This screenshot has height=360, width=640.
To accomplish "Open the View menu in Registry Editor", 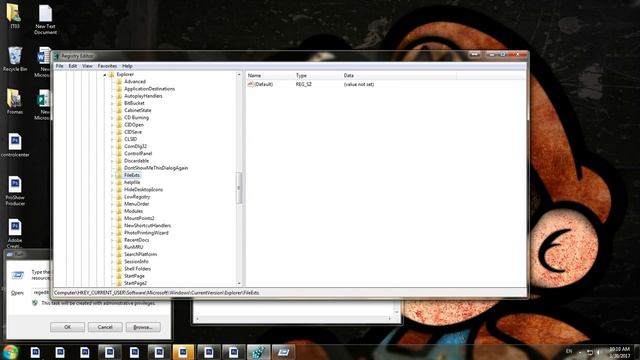I will coord(87,66).
